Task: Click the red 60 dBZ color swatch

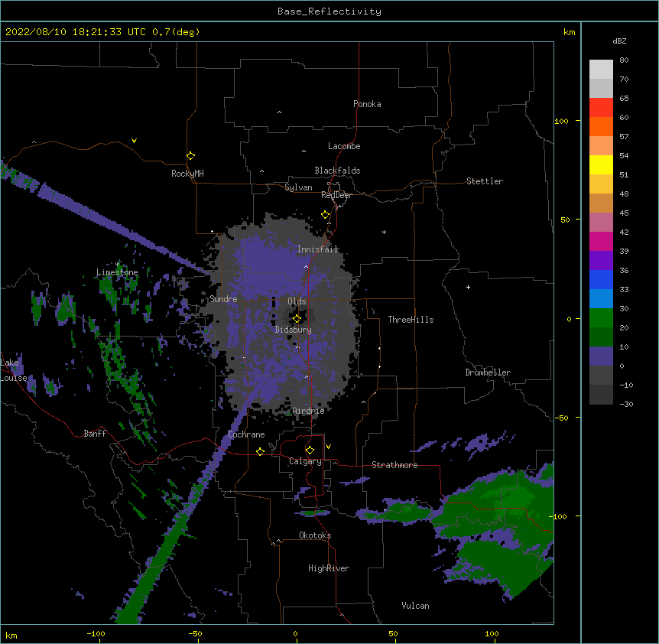Action: pyautogui.click(x=601, y=108)
